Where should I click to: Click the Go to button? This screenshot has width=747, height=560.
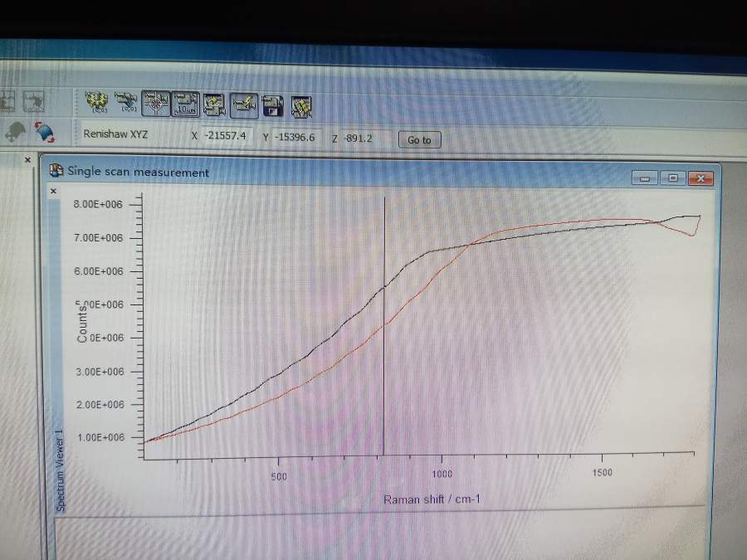pos(419,140)
